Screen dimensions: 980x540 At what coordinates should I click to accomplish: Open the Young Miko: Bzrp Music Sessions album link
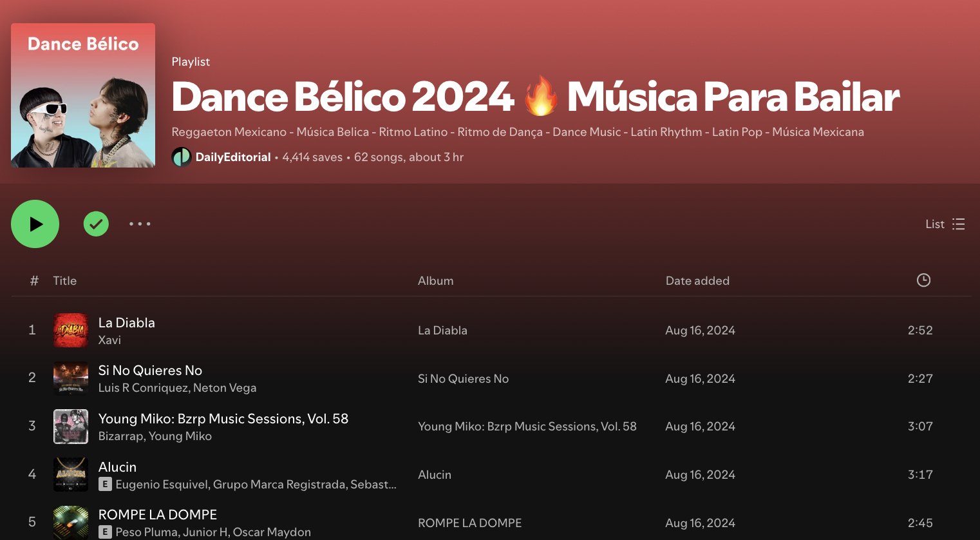[527, 426]
